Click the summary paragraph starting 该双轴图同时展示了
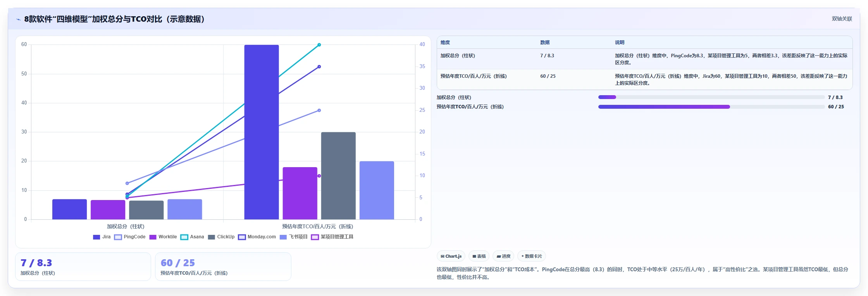Image resolution: width=868 pixels, height=296 pixels. pos(642,273)
